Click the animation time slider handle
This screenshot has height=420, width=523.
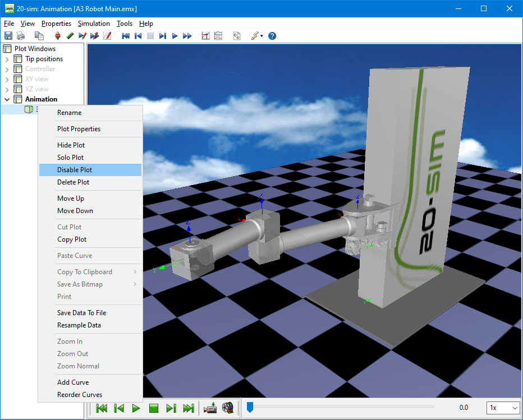pyautogui.click(x=250, y=407)
